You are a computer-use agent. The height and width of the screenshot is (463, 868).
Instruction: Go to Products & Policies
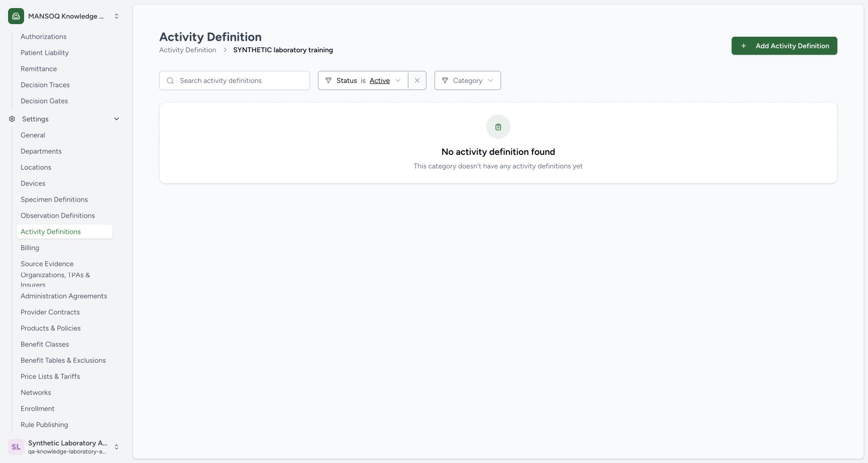[51, 328]
